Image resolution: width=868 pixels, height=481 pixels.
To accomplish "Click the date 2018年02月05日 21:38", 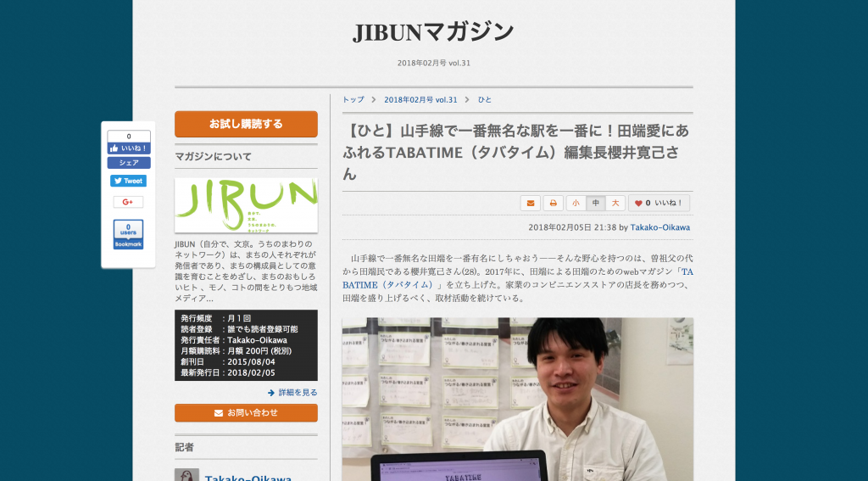I will (572, 227).
